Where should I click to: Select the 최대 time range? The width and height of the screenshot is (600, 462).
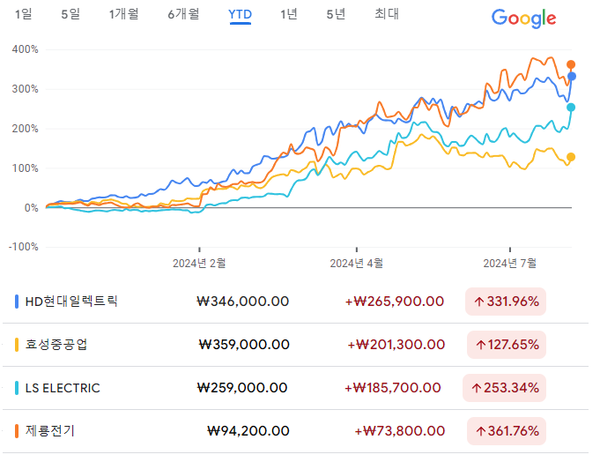(x=386, y=14)
